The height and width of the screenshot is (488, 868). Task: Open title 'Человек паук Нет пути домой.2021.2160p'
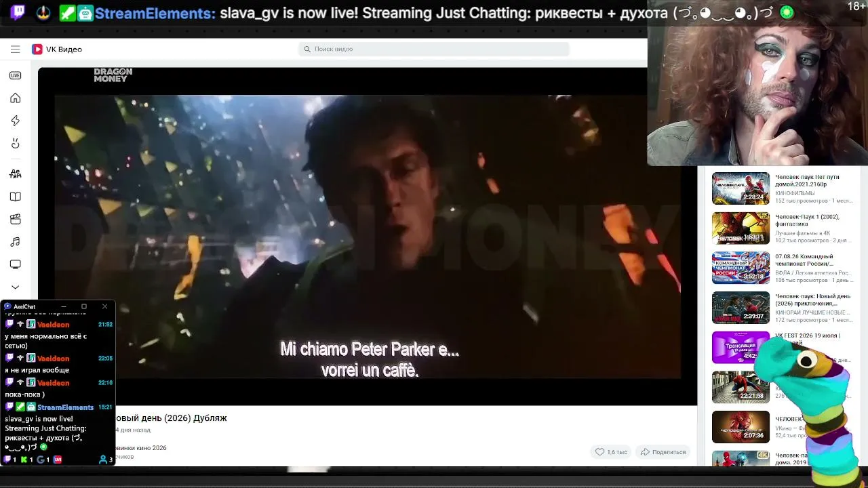pos(807,180)
